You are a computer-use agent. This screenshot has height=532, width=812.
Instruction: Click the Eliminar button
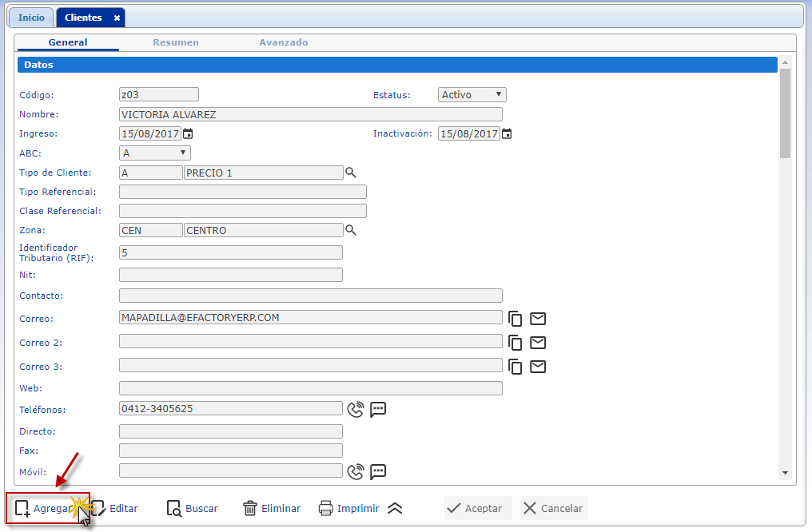pos(272,508)
